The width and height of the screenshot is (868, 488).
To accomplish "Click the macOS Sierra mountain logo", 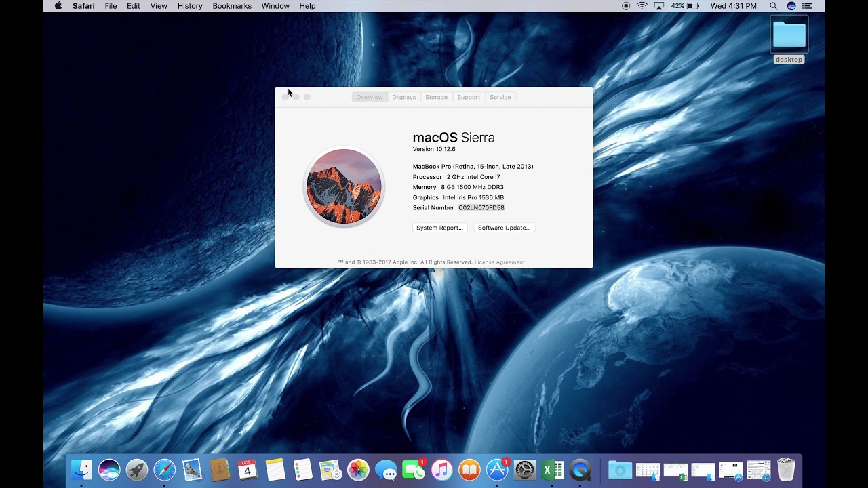I will (344, 186).
